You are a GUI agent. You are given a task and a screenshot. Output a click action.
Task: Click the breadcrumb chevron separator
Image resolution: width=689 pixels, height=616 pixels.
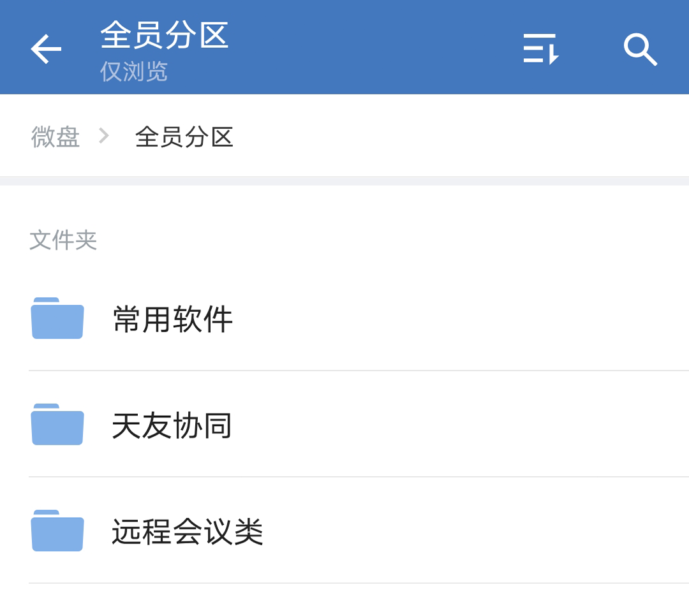pyautogui.click(x=104, y=136)
